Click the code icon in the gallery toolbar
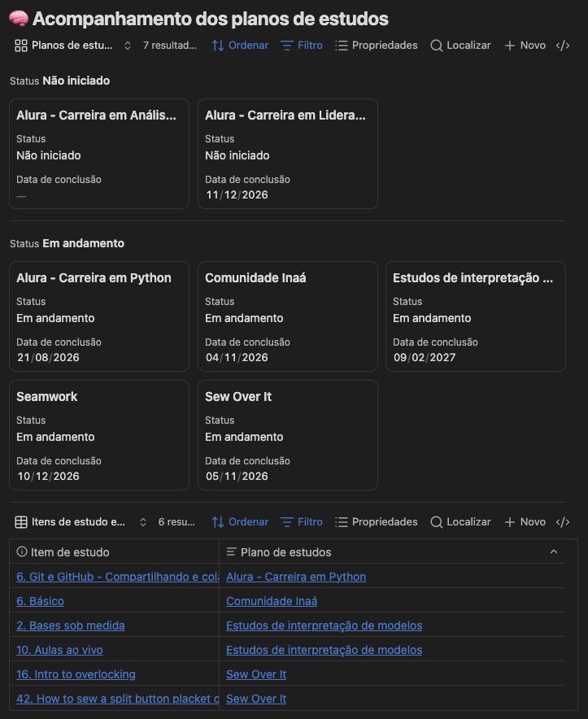This screenshot has width=588, height=719. tap(563, 46)
